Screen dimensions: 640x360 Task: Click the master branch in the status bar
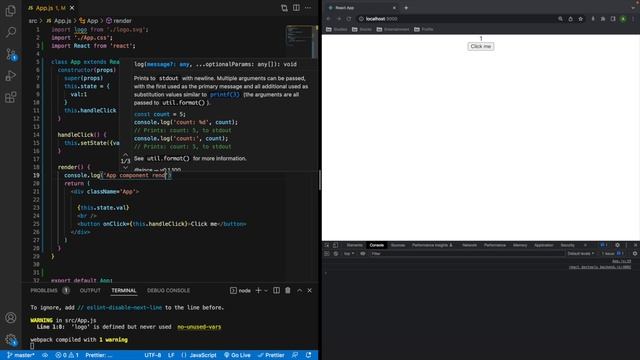click(20, 355)
